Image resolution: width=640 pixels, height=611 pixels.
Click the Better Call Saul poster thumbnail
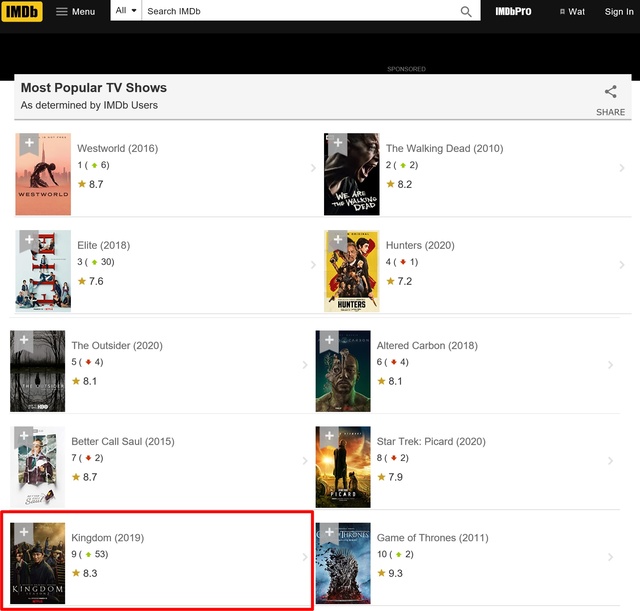tap(38, 467)
